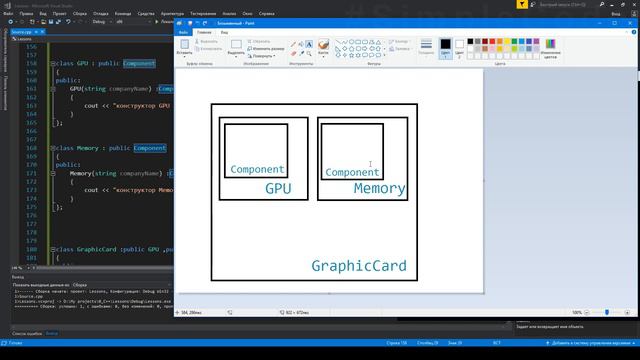Screen dimensions: 640x360
Task: Open the x86 platform dropdown
Action: (x=132, y=22)
